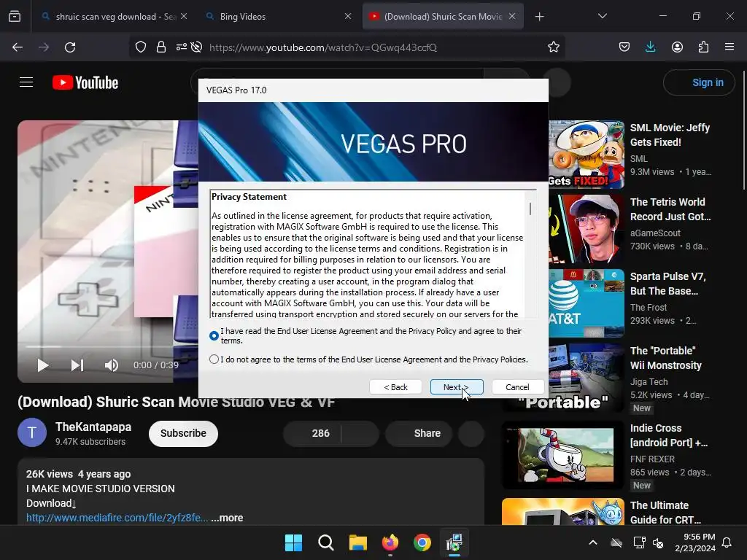Open the mediafire download link
The height and width of the screenshot is (560, 747).
[x=117, y=518]
